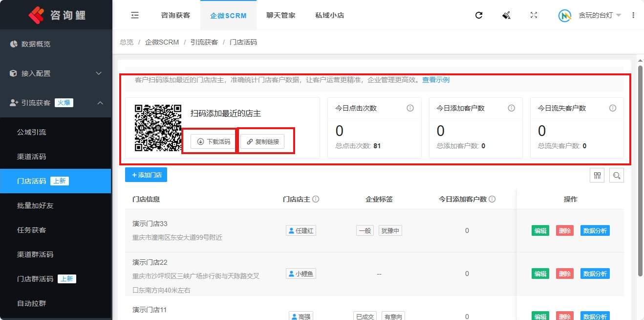The image size is (644, 320).
Task: Click the 任建红 owner tag
Action: (x=301, y=230)
